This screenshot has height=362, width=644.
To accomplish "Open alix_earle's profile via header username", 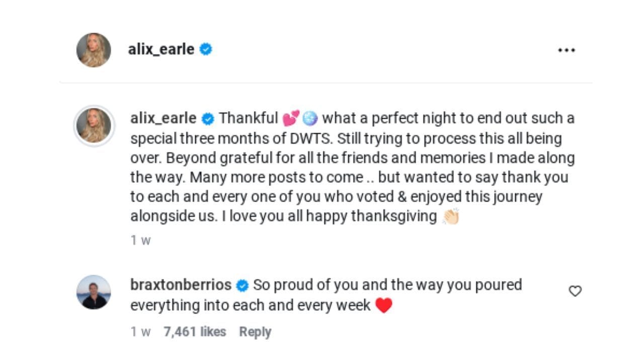I will [162, 49].
